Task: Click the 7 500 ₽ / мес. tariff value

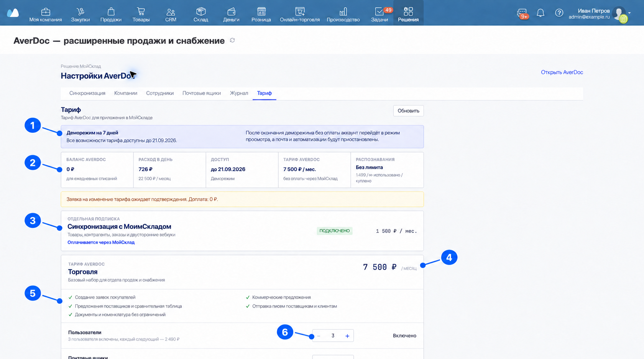Action: click(x=300, y=169)
